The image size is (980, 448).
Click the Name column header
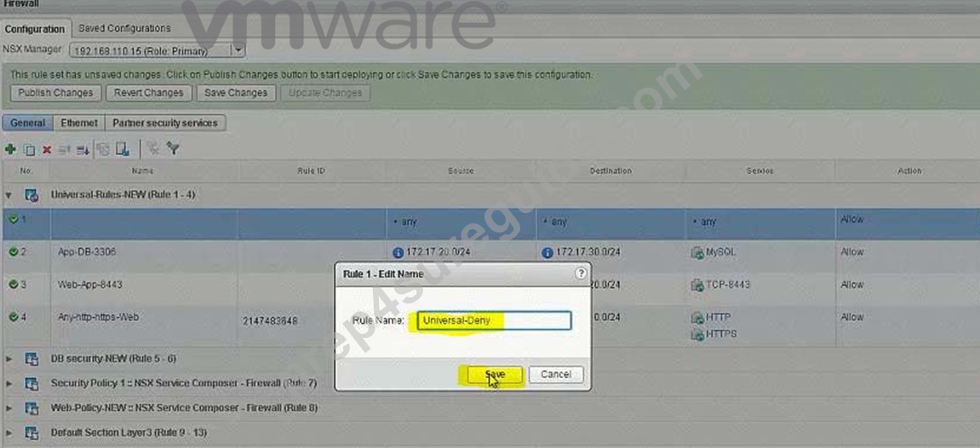pyautogui.click(x=143, y=171)
